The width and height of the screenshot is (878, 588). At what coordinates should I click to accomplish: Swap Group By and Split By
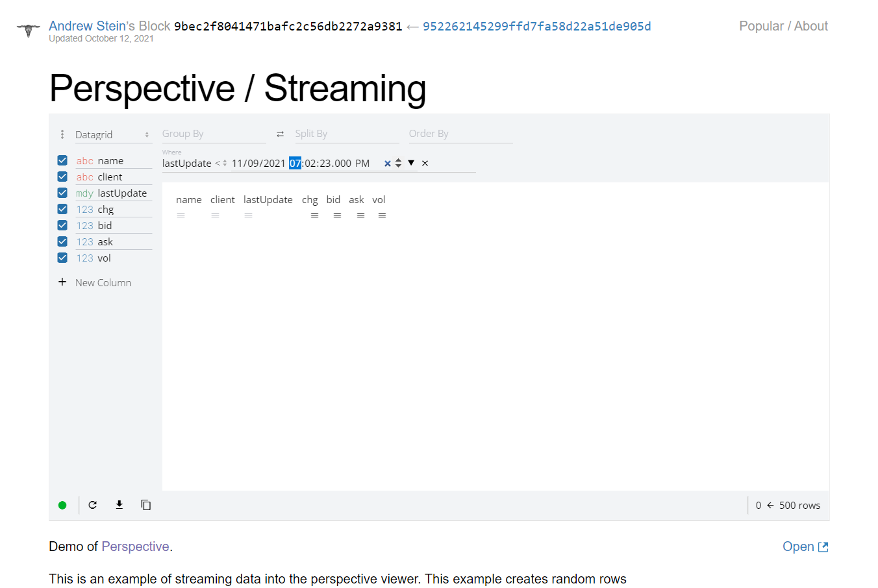tap(280, 134)
